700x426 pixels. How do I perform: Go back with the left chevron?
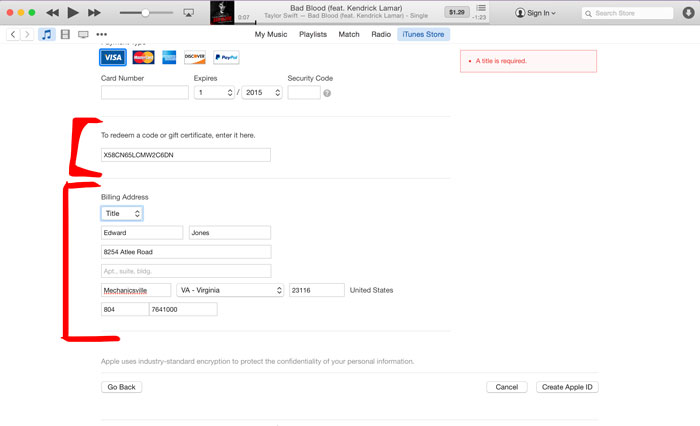tap(13, 34)
